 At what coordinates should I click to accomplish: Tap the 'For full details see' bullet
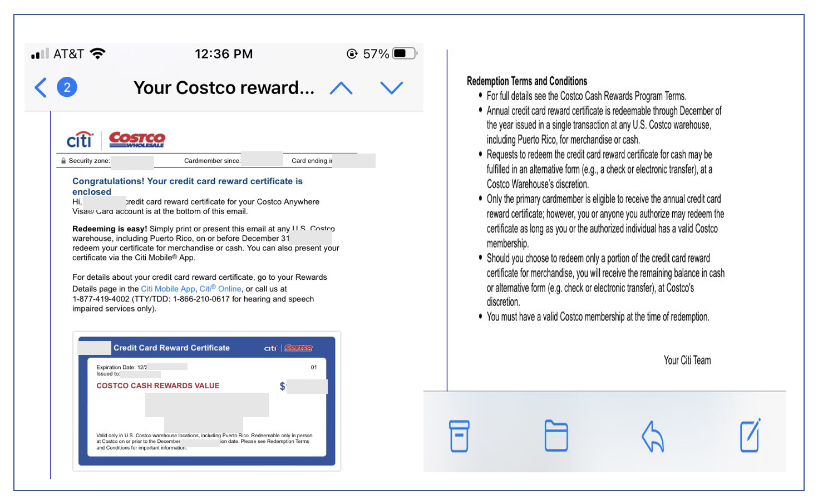coord(587,96)
